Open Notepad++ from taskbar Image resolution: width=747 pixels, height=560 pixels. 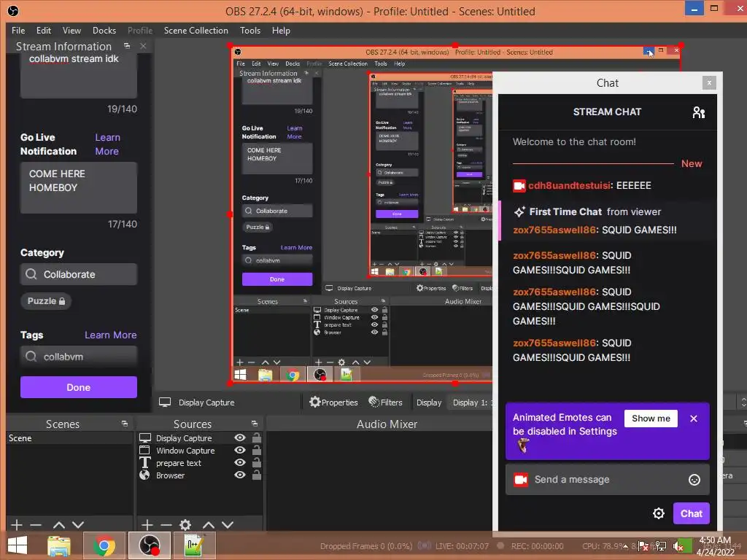194,545
